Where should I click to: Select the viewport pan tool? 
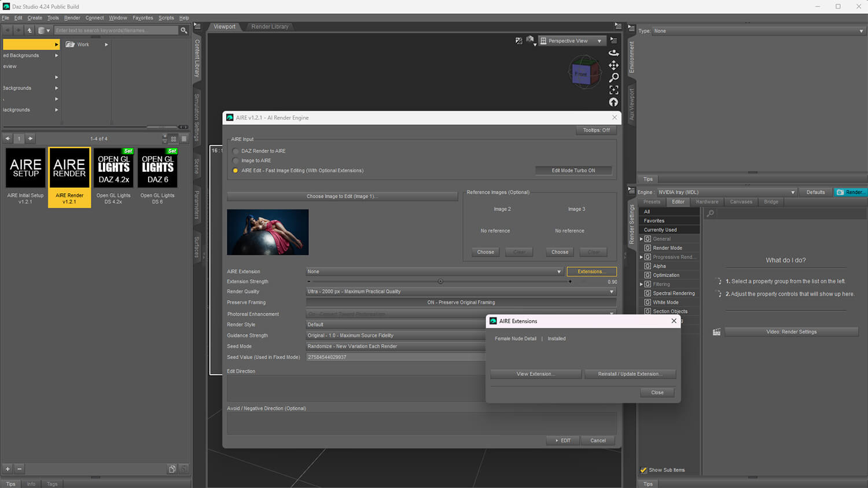(x=614, y=65)
